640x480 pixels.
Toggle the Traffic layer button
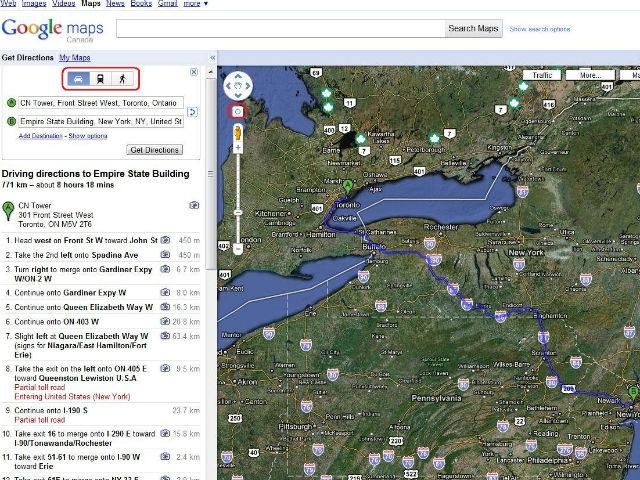click(542, 75)
